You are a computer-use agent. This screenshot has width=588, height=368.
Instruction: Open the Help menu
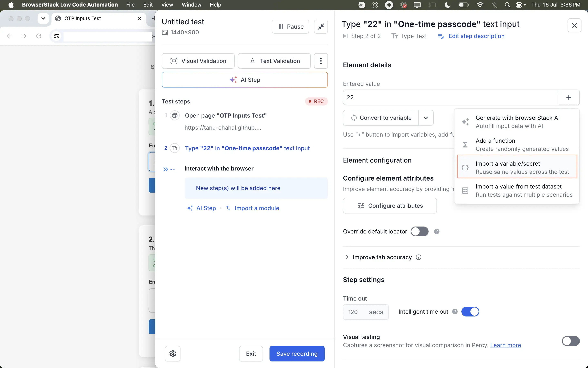(x=216, y=5)
